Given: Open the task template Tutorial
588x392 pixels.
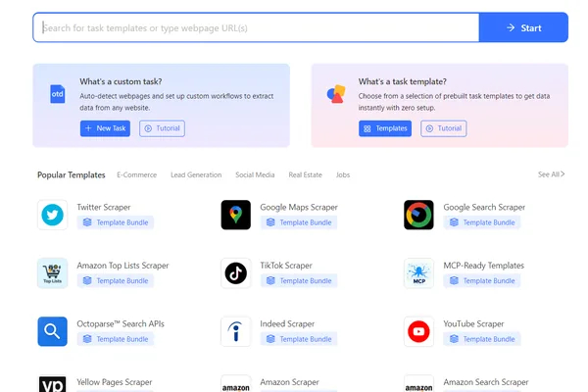Looking at the screenshot, I should coord(444,128).
